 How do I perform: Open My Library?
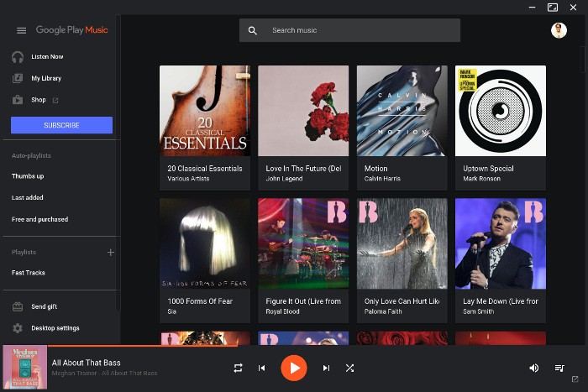46,78
